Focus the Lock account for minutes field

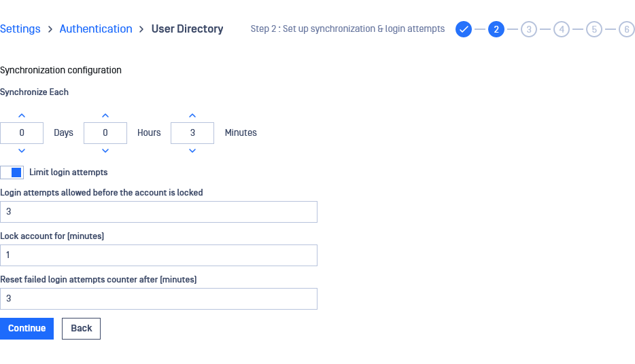(159, 255)
